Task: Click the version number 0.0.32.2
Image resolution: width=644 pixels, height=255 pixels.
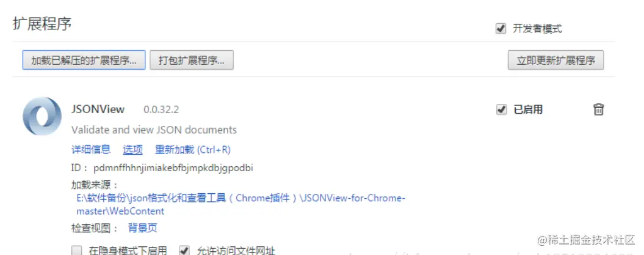Action: pos(161,110)
